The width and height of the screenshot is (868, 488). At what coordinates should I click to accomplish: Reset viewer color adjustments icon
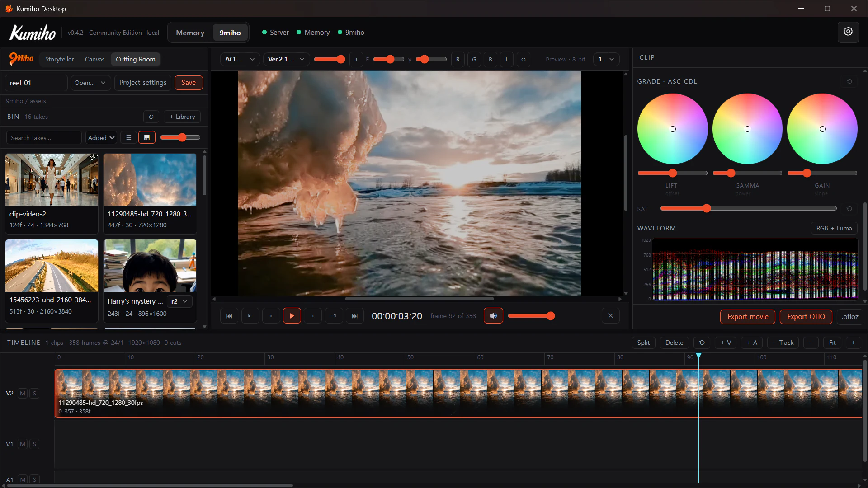[x=524, y=59]
